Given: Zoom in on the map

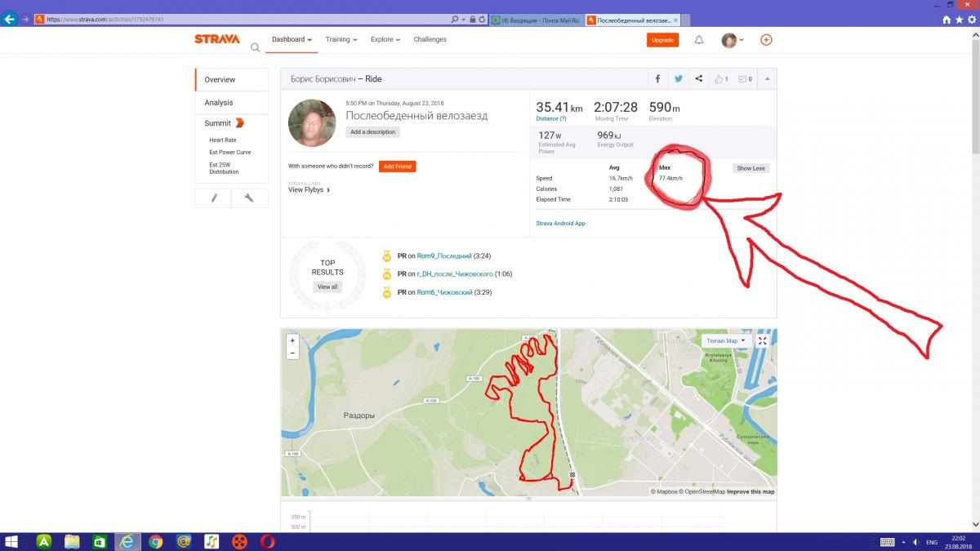Looking at the screenshot, I should tap(292, 340).
